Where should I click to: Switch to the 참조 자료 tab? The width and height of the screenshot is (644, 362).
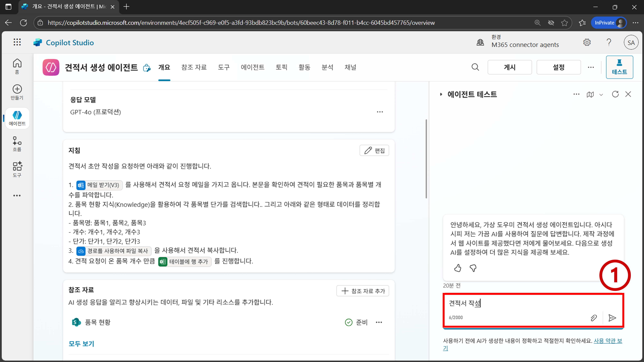(x=194, y=67)
